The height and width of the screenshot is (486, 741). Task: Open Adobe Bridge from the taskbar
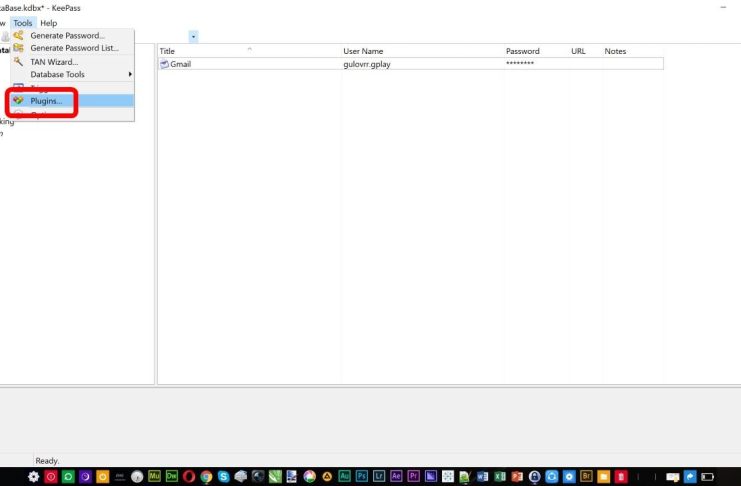coord(586,476)
